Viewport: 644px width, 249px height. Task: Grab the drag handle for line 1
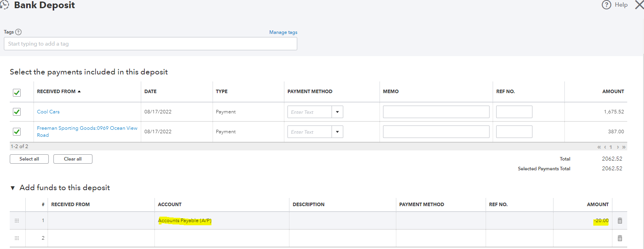(x=17, y=221)
